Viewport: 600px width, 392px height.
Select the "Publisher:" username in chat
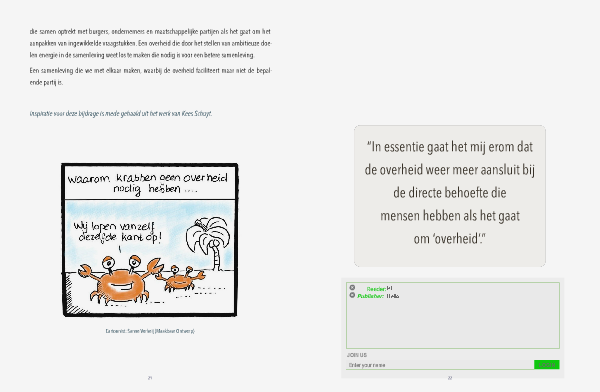[370, 296]
